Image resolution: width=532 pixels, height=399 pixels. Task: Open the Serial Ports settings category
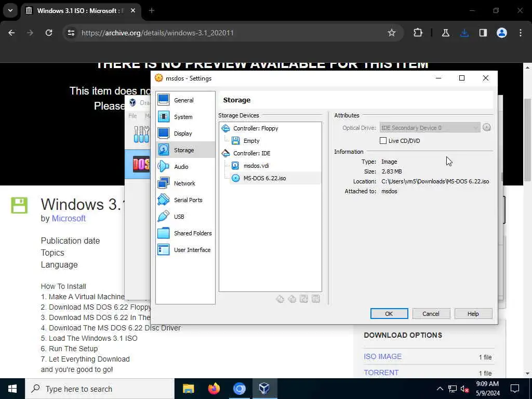[x=185, y=200]
